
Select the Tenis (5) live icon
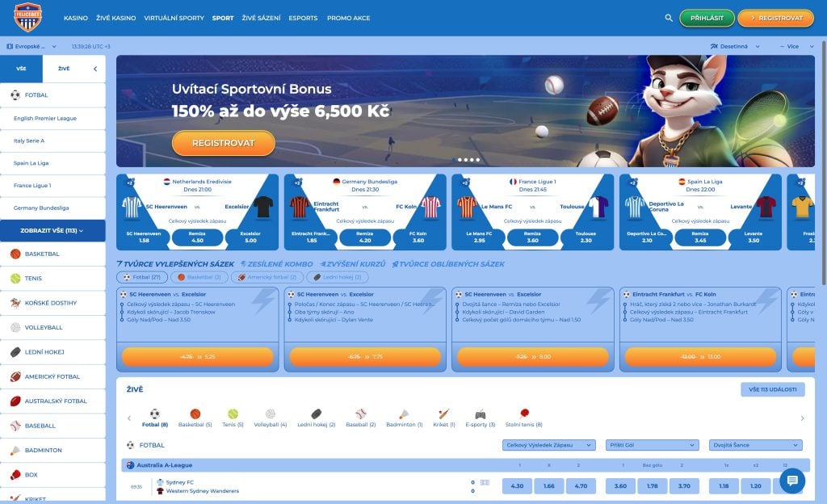[233, 414]
